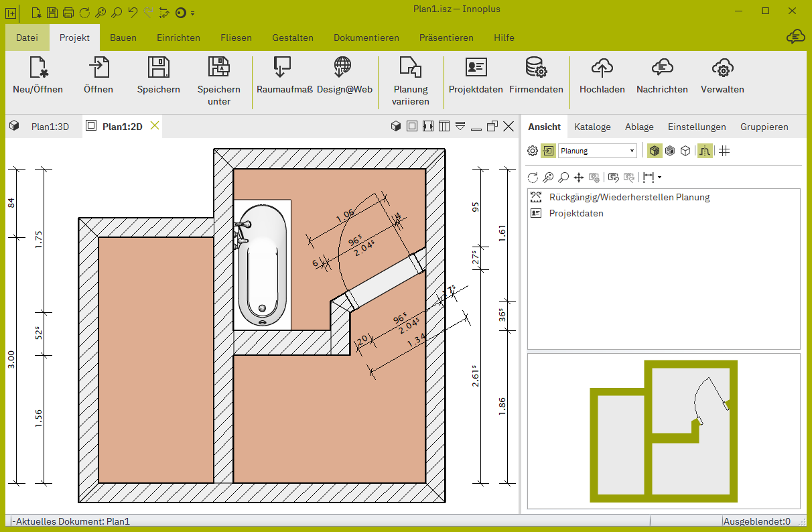The width and height of the screenshot is (812, 532).
Task: Open Design@Web globe tool
Action: pos(343,67)
